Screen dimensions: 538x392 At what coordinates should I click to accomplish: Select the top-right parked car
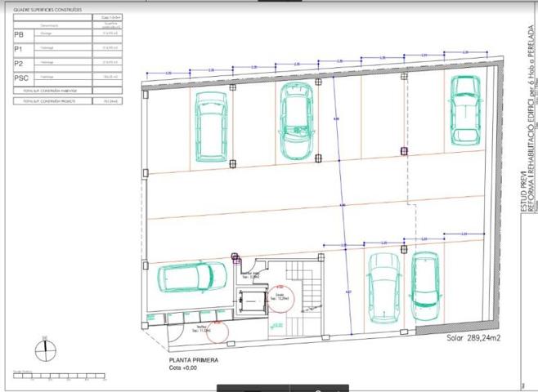(464, 109)
